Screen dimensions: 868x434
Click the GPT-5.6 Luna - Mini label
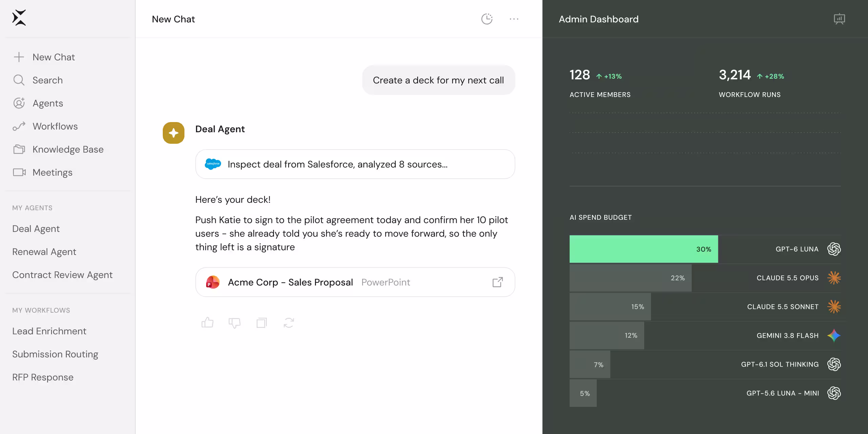tap(783, 393)
